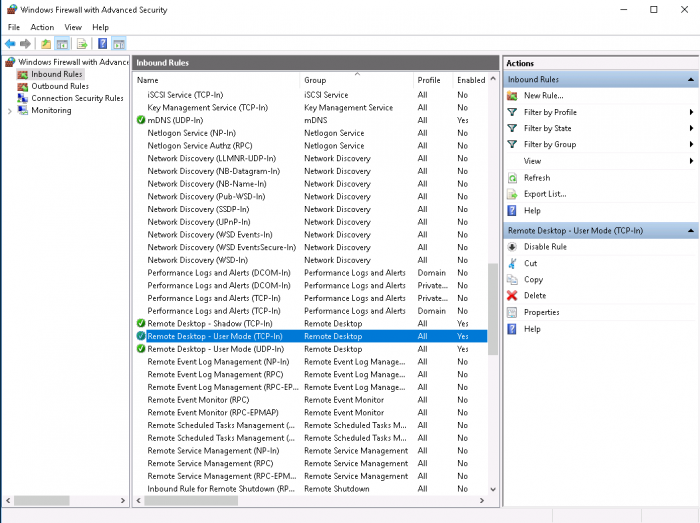Viewport: 700px width, 523px height.
Task: Open the View menu
Action: 73,27
